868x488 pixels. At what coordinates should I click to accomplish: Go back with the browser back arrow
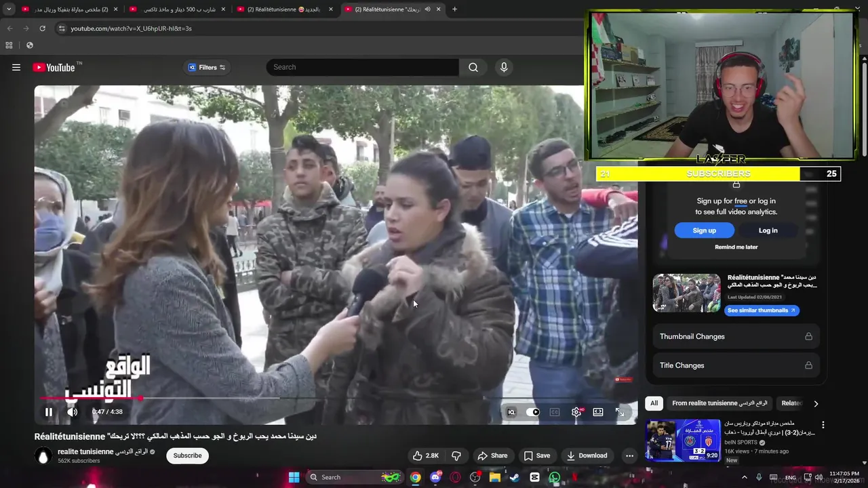coord(9,28)
